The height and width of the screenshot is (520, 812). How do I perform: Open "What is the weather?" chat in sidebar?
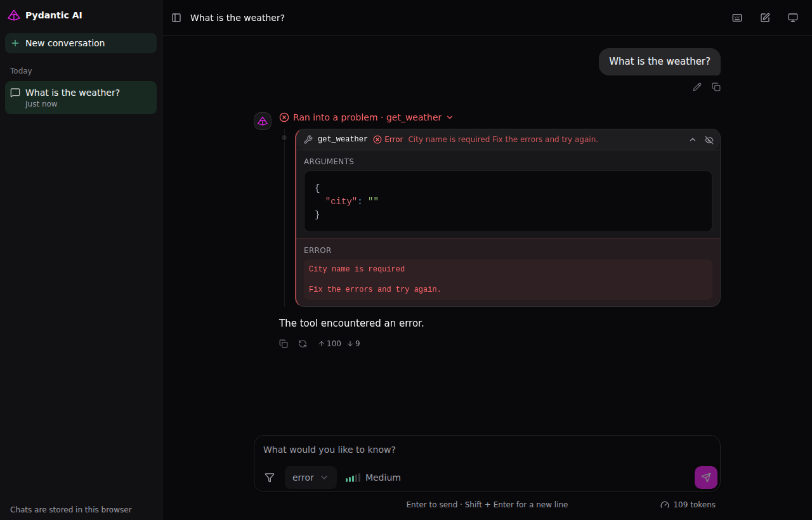click(81, 98)
